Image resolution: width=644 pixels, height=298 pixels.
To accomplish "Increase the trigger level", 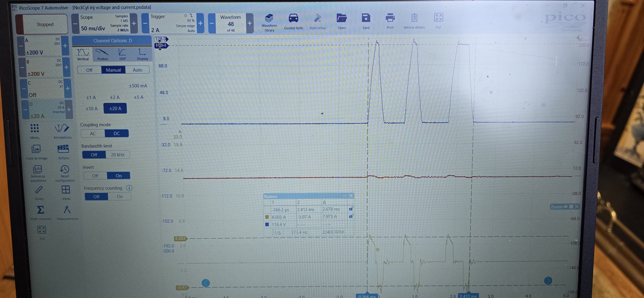I will point(200,24).
